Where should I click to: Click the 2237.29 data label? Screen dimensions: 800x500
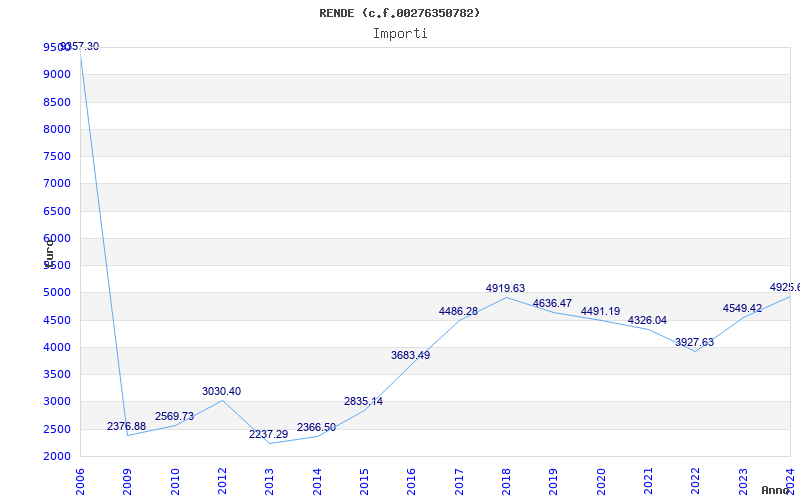[x=268, y=434]
